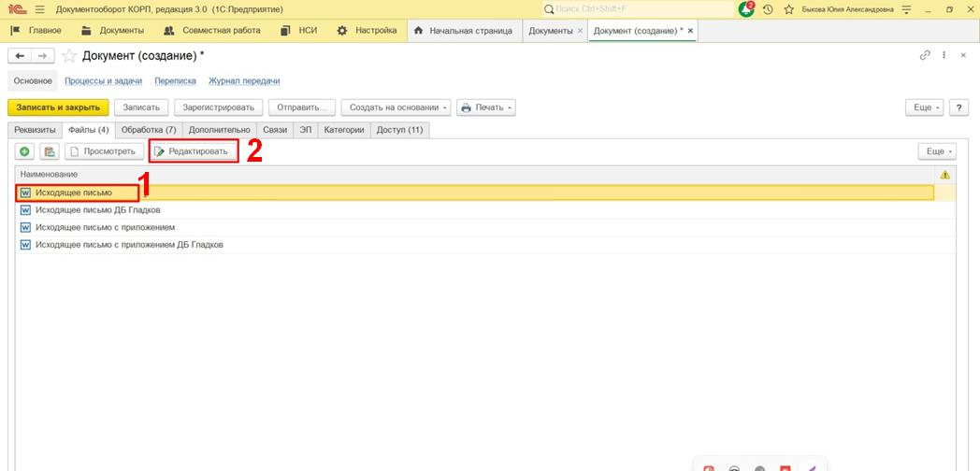This screenshot has width=980, height=471.
Task: Select file 'Исходящее письмо с приложением'
Action: pos(105,227)
